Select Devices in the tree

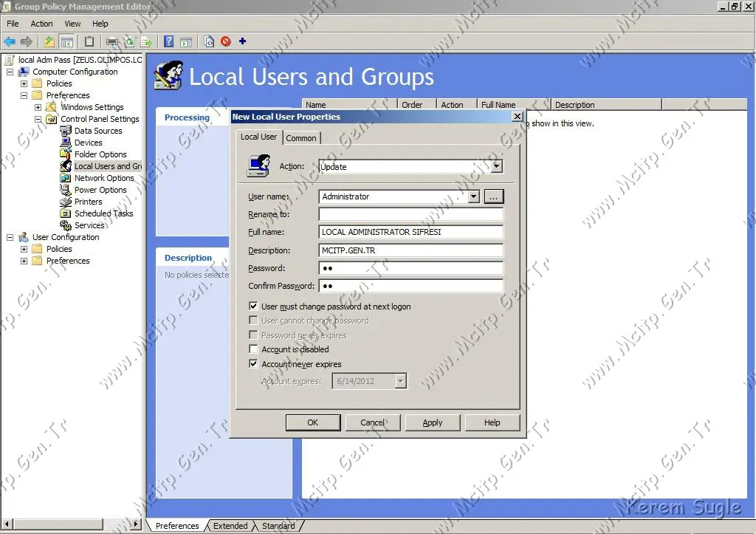89,143
